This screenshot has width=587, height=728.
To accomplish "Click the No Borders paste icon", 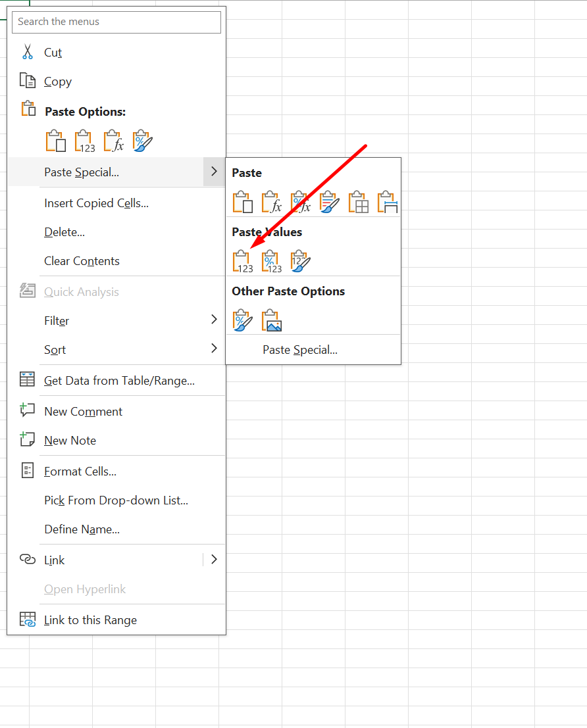I will pos(359,202).
